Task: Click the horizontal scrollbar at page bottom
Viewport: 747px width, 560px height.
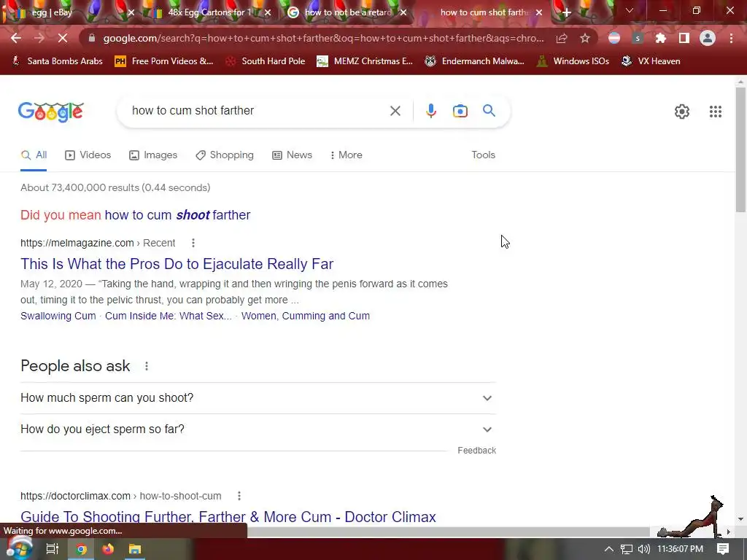Action: [448, 532]
